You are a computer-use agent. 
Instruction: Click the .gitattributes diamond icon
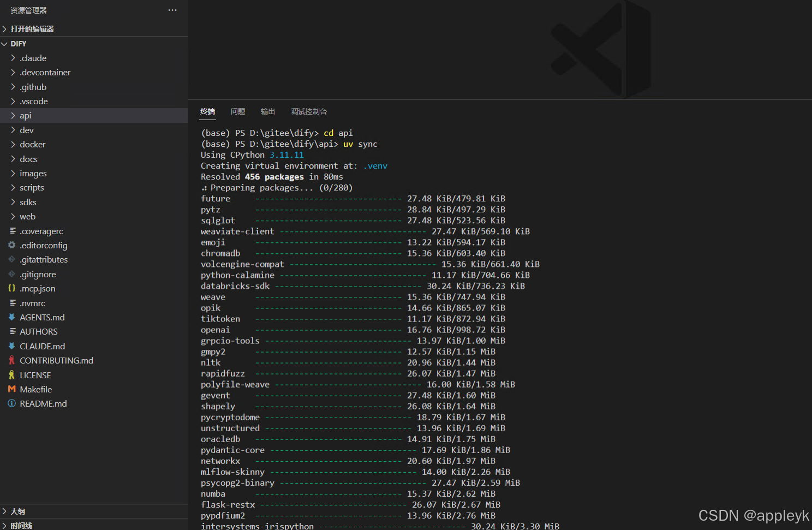(12, 259)
